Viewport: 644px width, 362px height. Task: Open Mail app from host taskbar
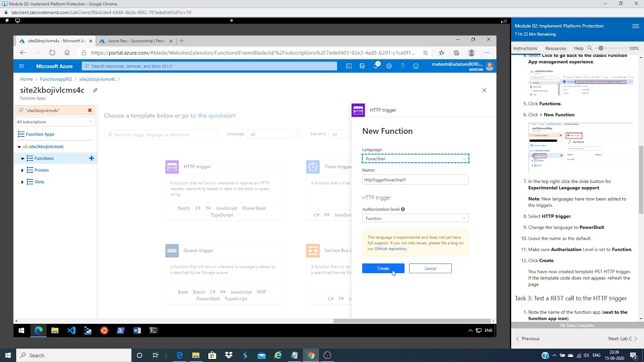click(x=262, y=355)
